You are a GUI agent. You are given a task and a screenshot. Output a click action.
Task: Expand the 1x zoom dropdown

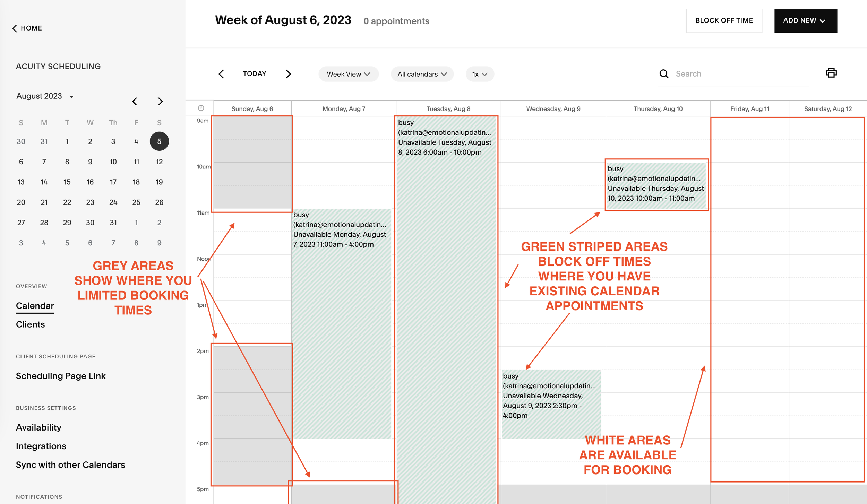(480, 74)
